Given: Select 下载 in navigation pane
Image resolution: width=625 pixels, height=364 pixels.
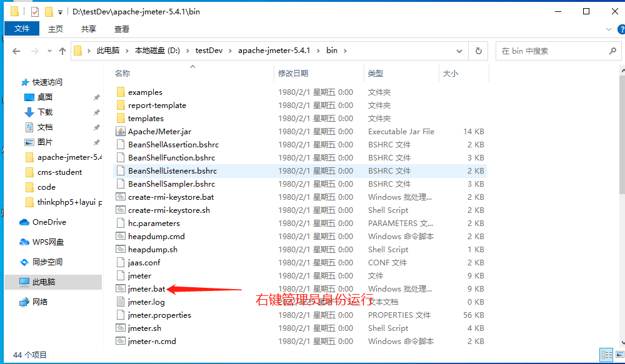Looking at the screenshot, I should [x=44, y=112].
